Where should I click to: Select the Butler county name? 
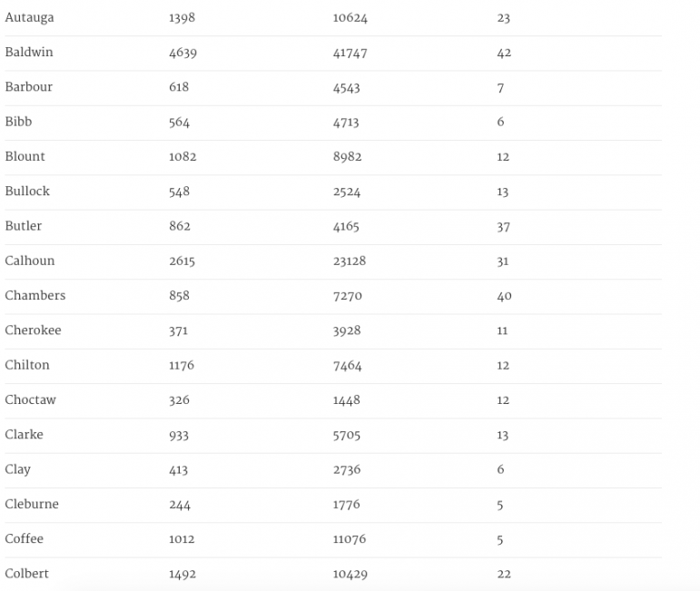click(24, 226)
